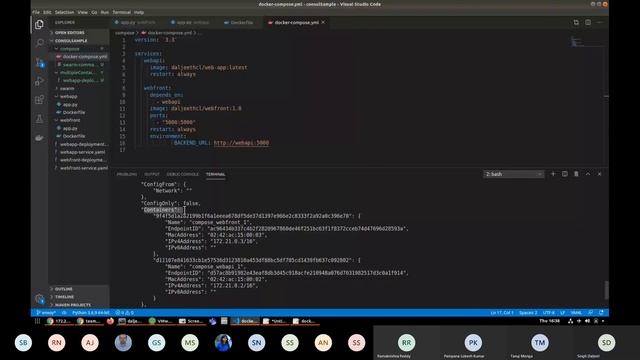Click Ln 17, Col 1 in status bar
Image resolution: width=640 pixels, height=360 pixels.
[x=502, y=313]
